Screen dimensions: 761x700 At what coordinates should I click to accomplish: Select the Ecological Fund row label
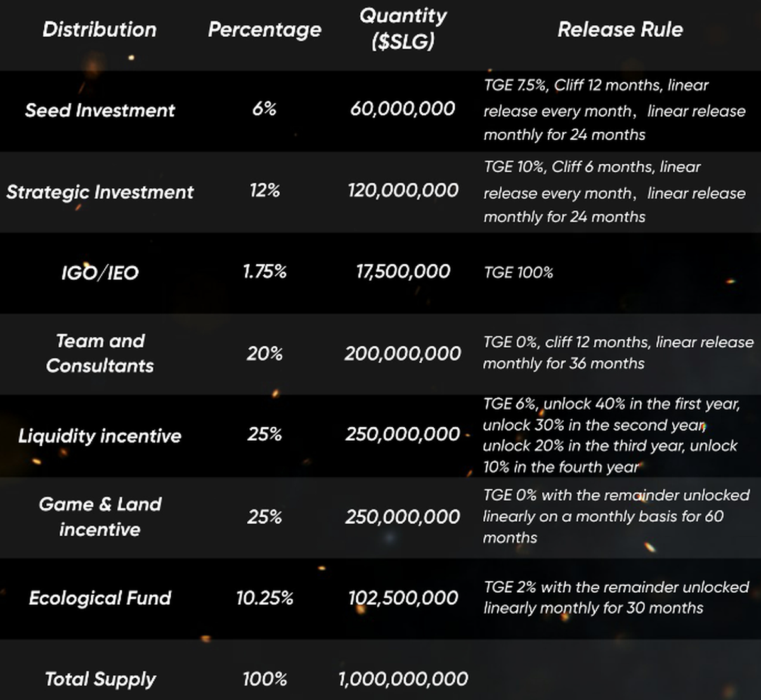pyautogui.click(x=100, y=598)
